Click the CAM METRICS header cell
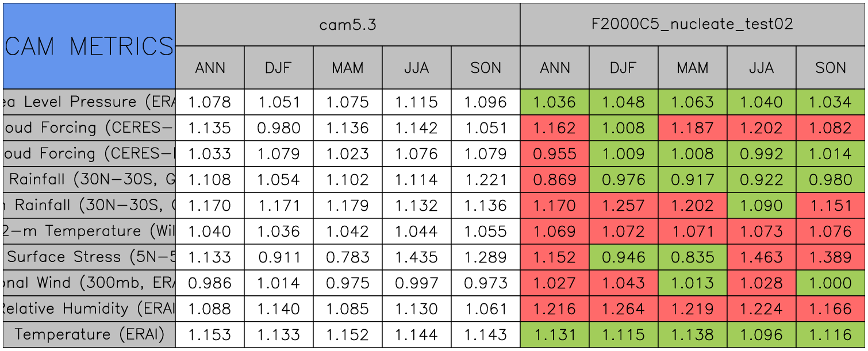 (x=89, y=46)
